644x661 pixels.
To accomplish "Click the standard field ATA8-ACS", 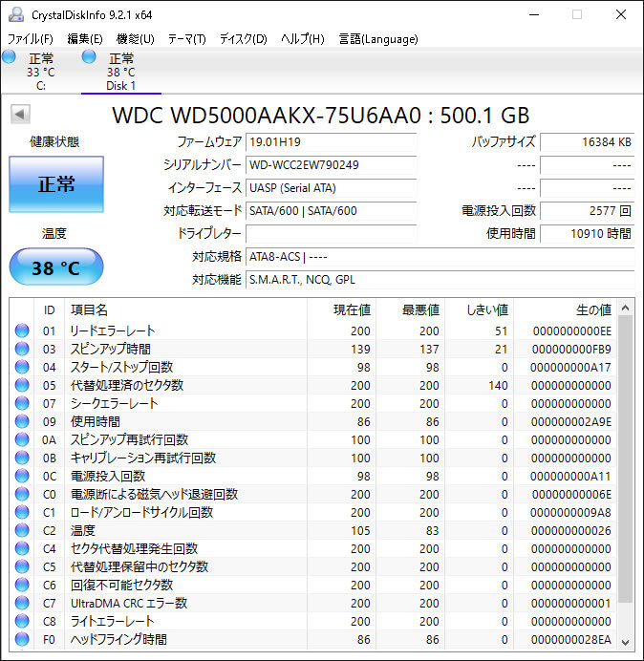I will (x=440, y=257).
